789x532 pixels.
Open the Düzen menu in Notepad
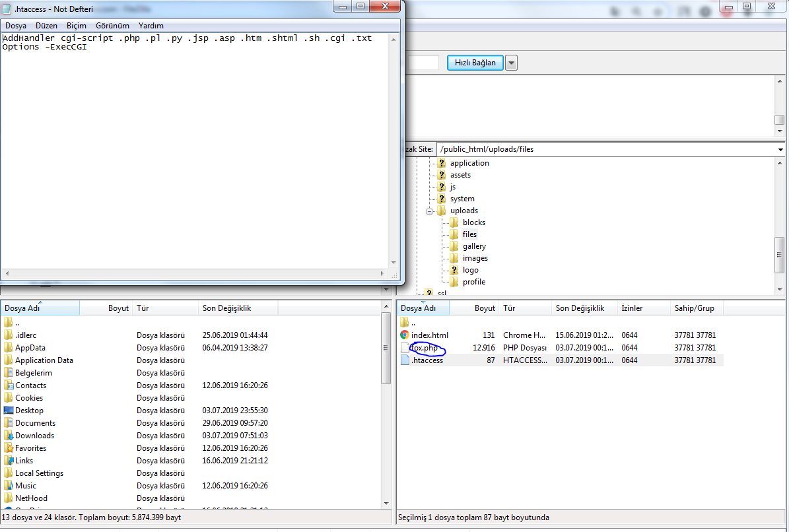pos(46,26)
